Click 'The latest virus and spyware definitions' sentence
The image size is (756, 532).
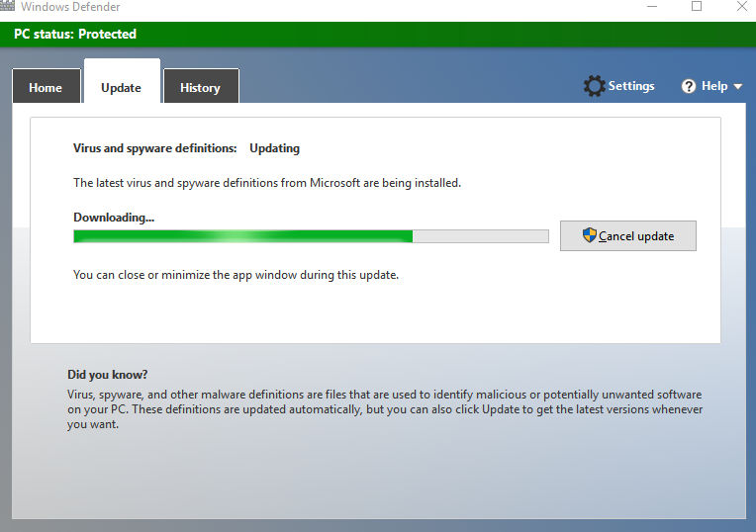[x=267, y=183]
